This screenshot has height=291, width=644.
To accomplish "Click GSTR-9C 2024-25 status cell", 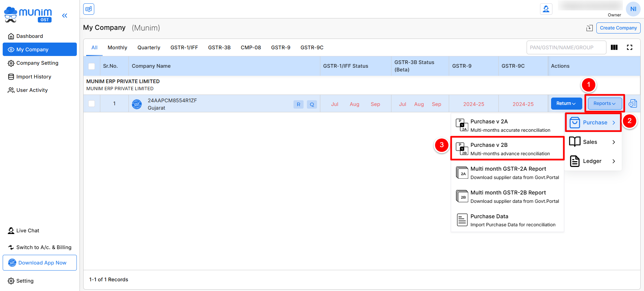I will pyautogui.click(x=523, y=104).
